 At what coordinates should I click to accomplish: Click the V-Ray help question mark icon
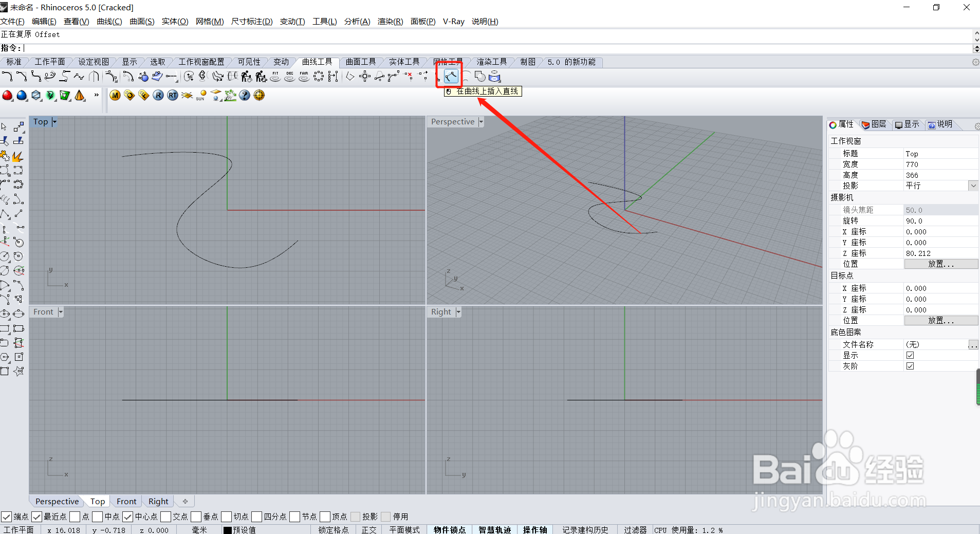(245, 96)
